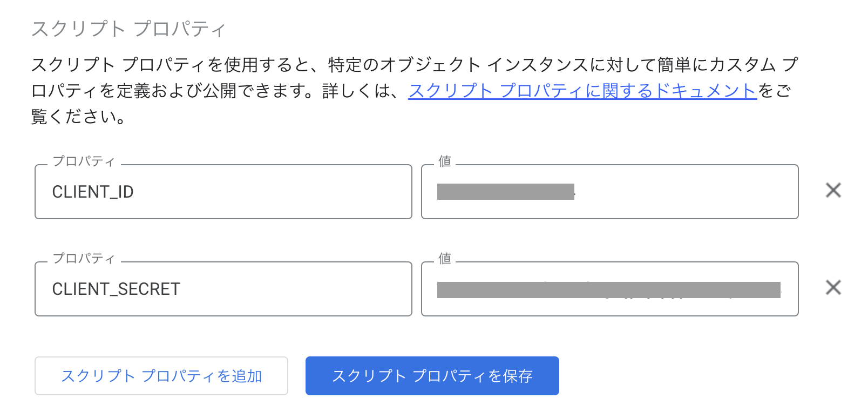Open スクリプト プロパティに関するドキュメント link
The image size is (868, 405).
pyautogui.click(x=582, y=91)
